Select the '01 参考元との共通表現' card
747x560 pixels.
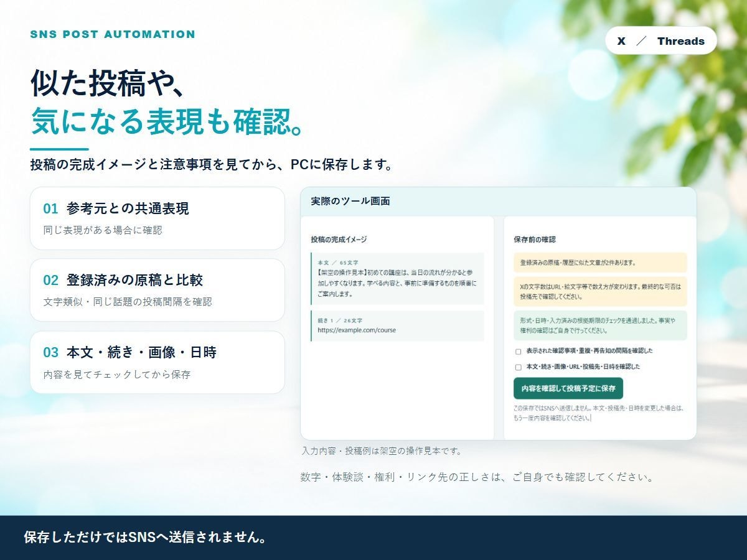pos(157,218)
